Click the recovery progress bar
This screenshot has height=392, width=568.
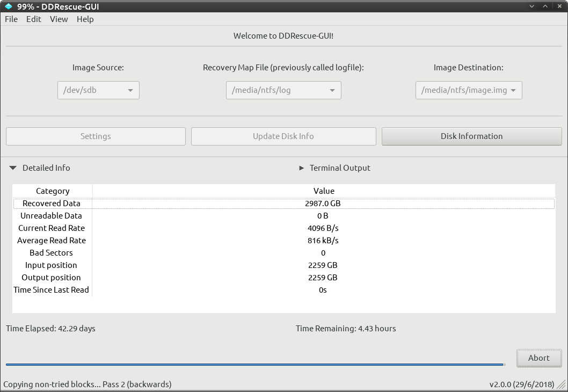pos(256,365)
